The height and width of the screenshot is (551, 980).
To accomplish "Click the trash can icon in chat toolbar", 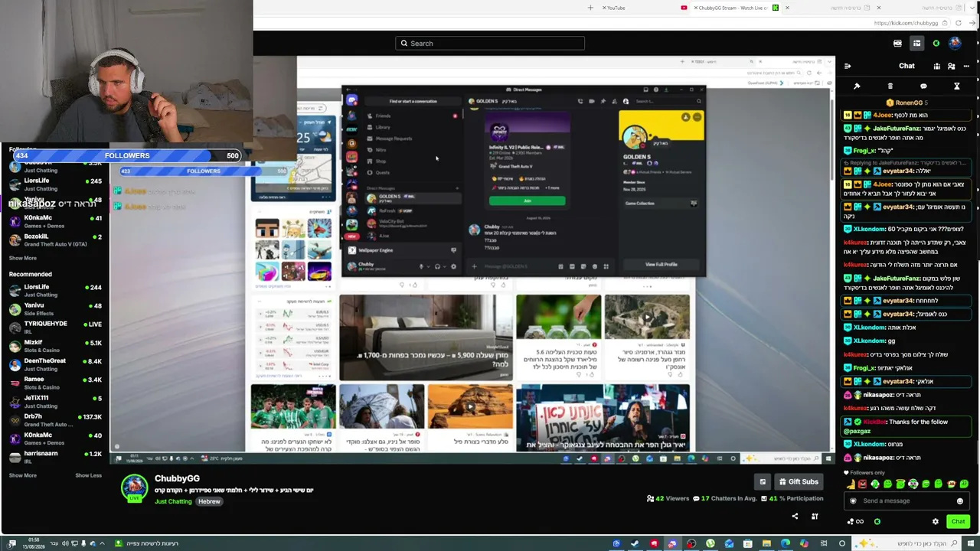I will tap(890, 86).
